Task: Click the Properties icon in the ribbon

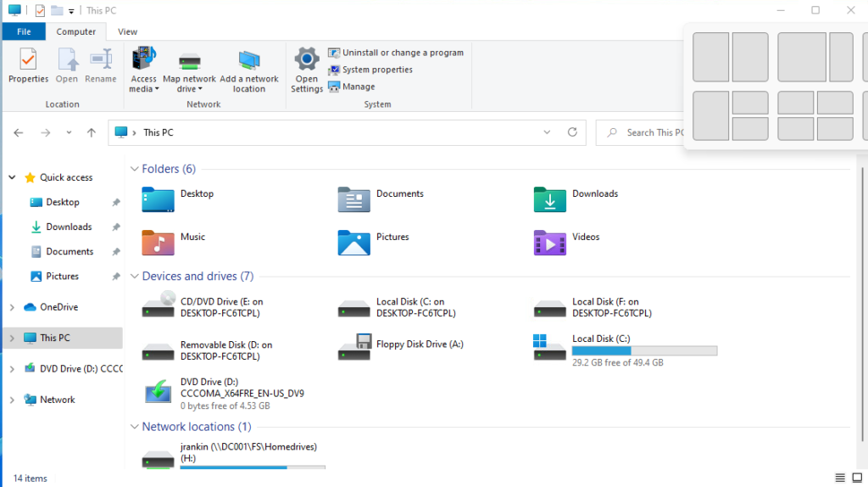Action: 28,66
